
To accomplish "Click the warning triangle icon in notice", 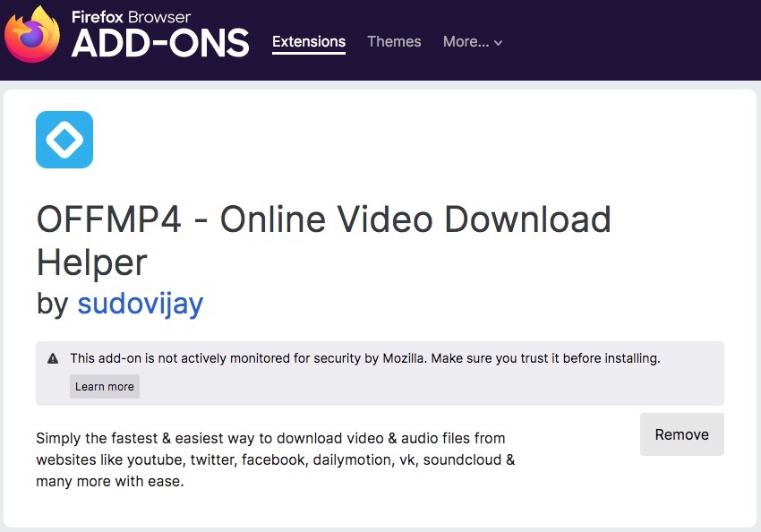I will 53,359.
